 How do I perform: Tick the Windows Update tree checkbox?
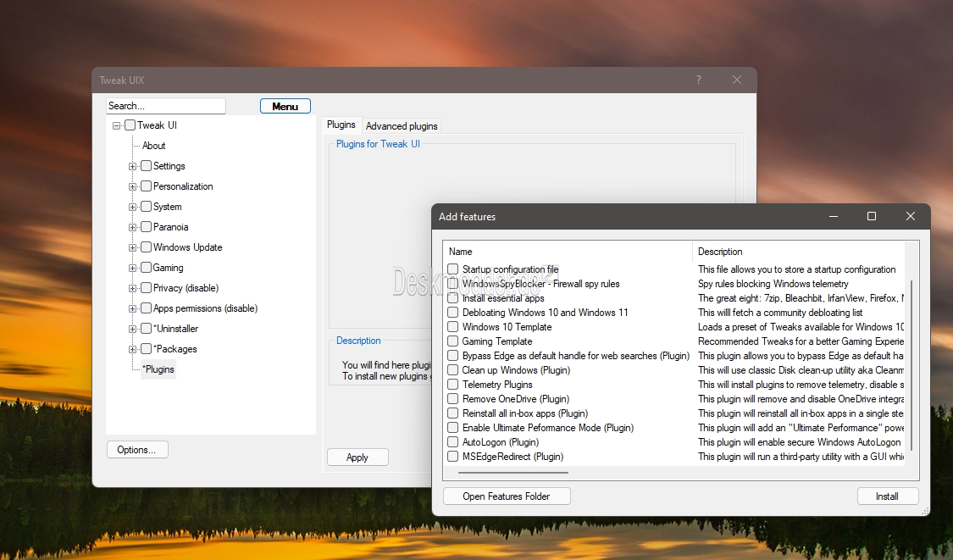coord(146,247)
